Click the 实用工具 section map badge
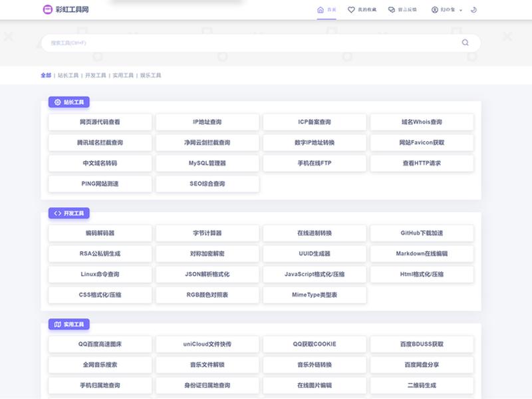The width and height of the screenshot is (532, 399). pos(69,325)
